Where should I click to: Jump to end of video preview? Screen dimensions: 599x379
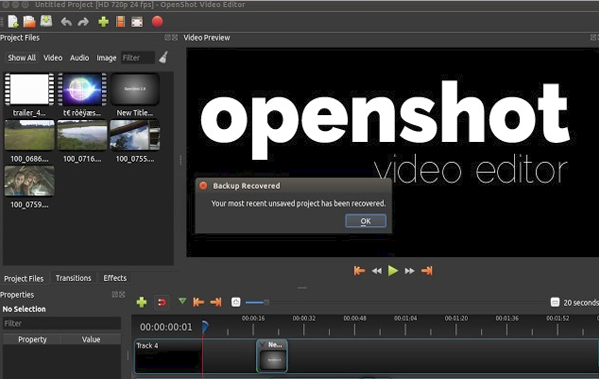[427, 271]
